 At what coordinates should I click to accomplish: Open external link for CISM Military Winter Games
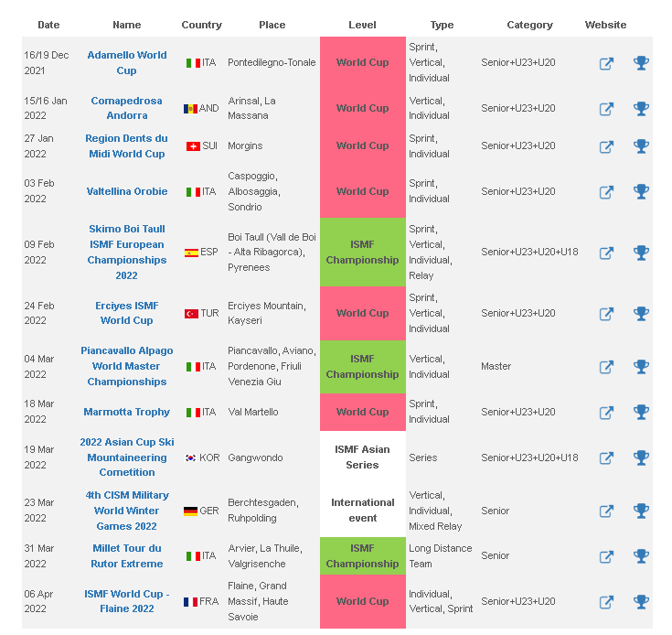tap(606, 511)
